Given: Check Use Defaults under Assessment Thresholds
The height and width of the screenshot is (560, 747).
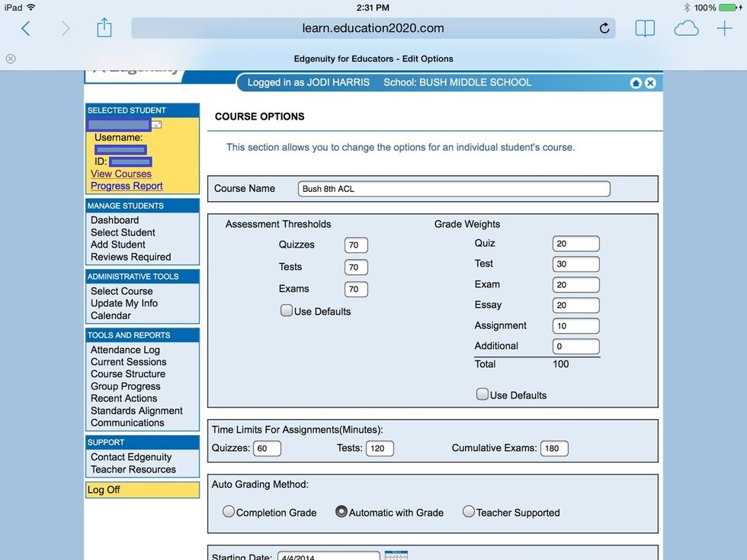Looking at the screenshot, I should click(287, 311).
